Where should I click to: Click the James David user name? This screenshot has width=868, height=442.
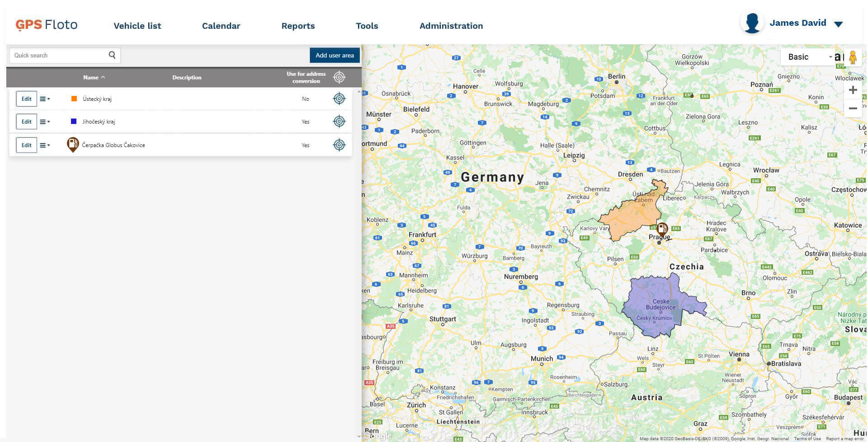[x=798, y=23]
